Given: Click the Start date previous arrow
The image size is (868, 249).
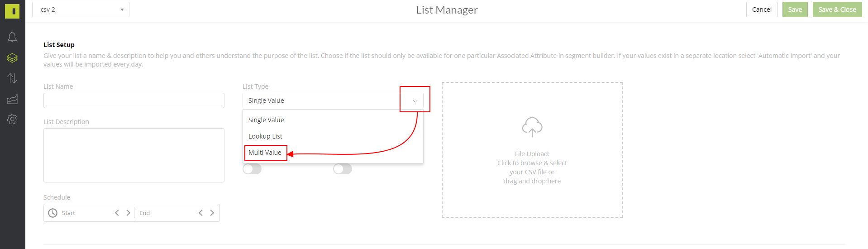Looking at the screenshot, I should point(117,213).
